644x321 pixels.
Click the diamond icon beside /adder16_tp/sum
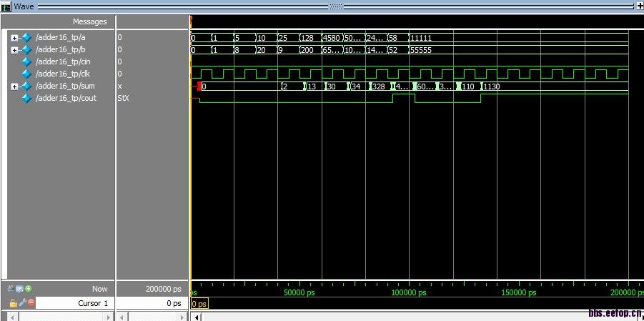pos(26,87)
